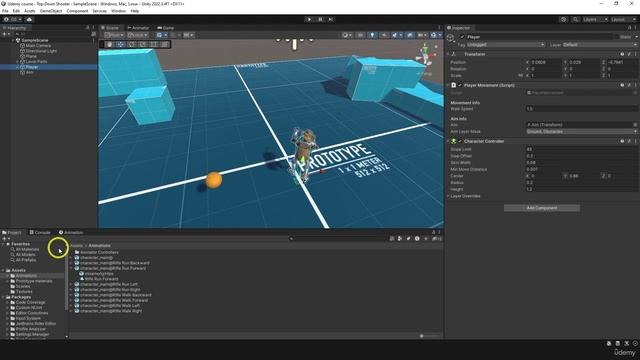Toggle the Player Movement script enabled checkbox
Screen dimensions: 640x360
point(460,85)
